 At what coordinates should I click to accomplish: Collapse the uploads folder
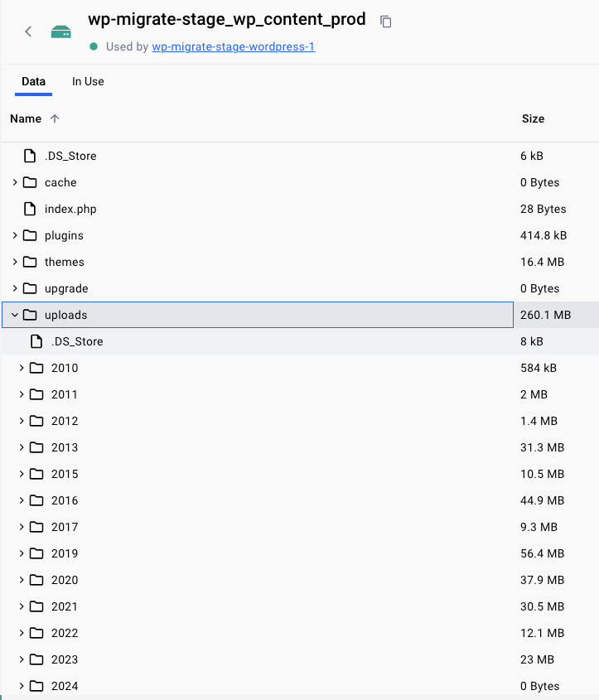(x=15, y=315)
